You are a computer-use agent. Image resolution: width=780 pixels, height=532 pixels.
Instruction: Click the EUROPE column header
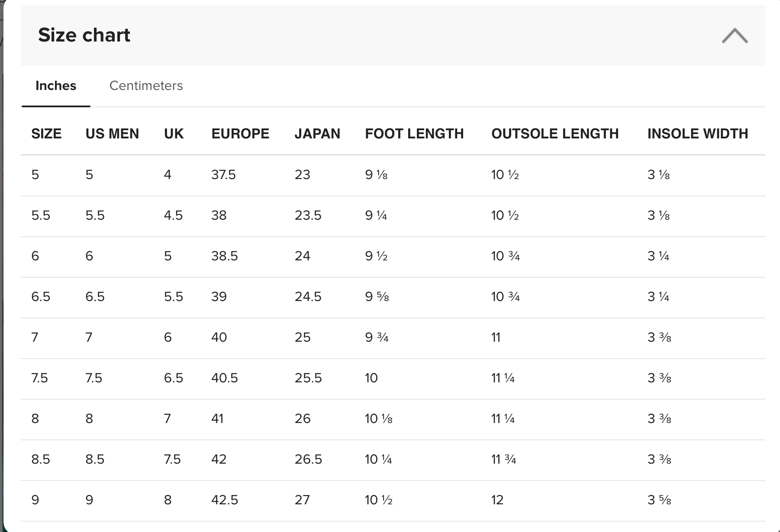coord(240,134)
